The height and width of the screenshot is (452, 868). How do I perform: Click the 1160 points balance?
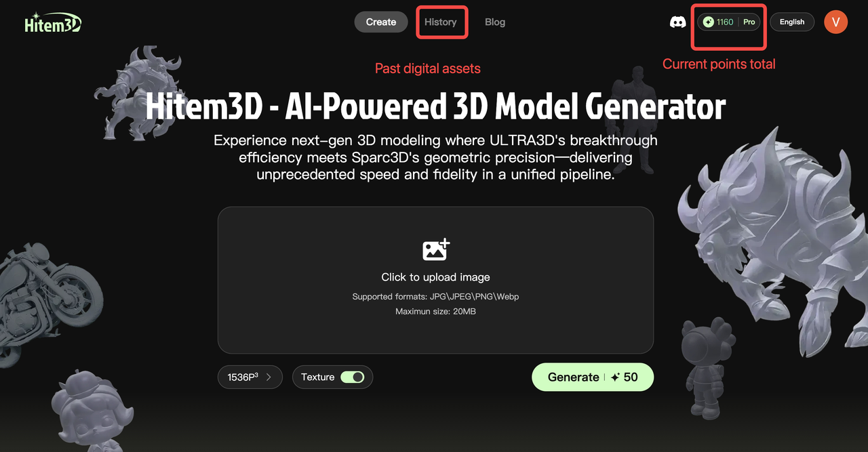(725, 22)
